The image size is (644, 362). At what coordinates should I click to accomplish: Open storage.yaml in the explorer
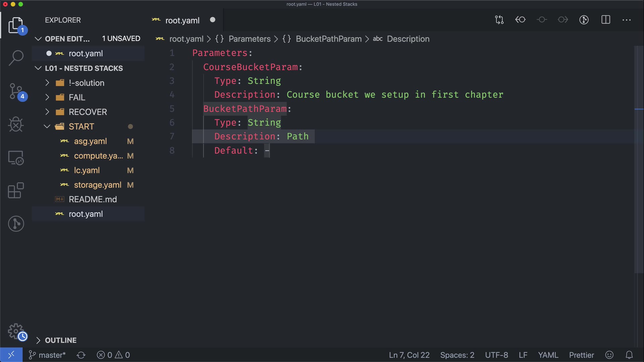pos(97,185)
